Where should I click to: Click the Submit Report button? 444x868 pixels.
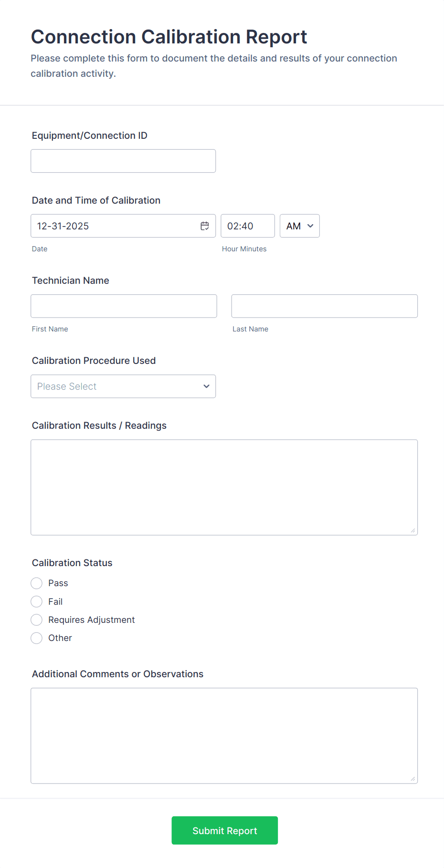tap(224, 830)
